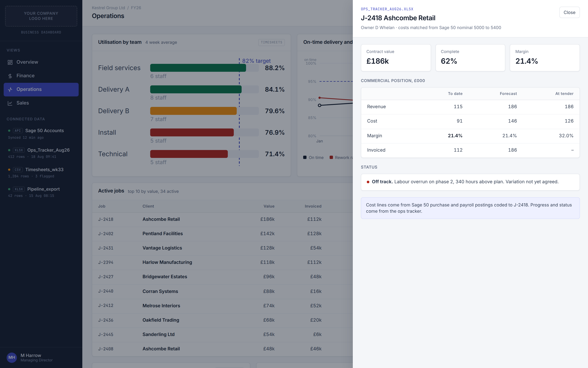Click the Invoiced to date value 112
Viewport: 588px width, 368px height.
point(458,150)
